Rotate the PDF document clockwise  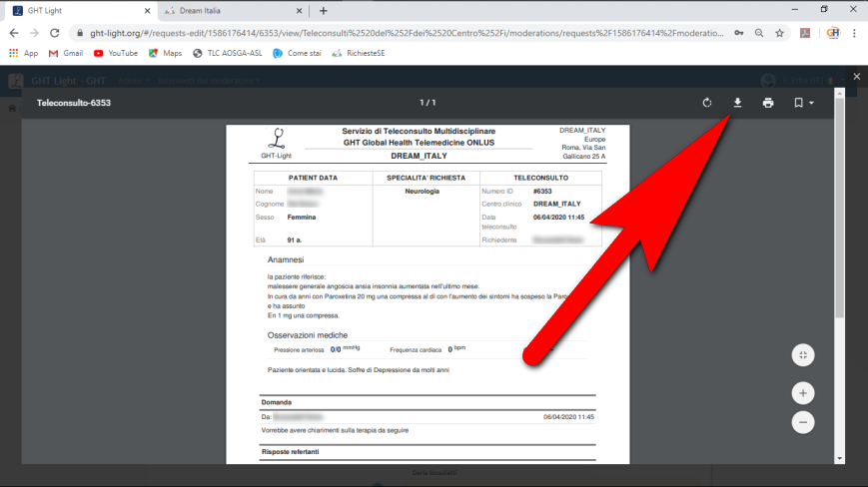pyautogui.click(x=707, y=103)
